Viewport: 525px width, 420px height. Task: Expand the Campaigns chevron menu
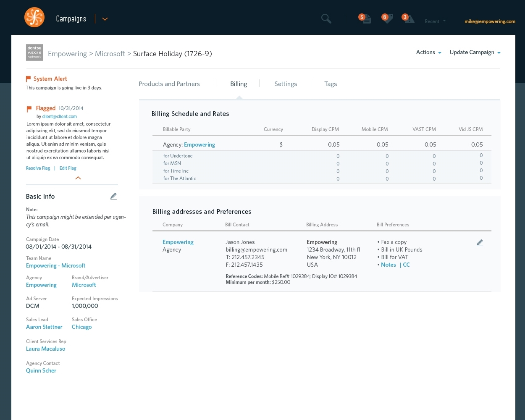point(105,19)
